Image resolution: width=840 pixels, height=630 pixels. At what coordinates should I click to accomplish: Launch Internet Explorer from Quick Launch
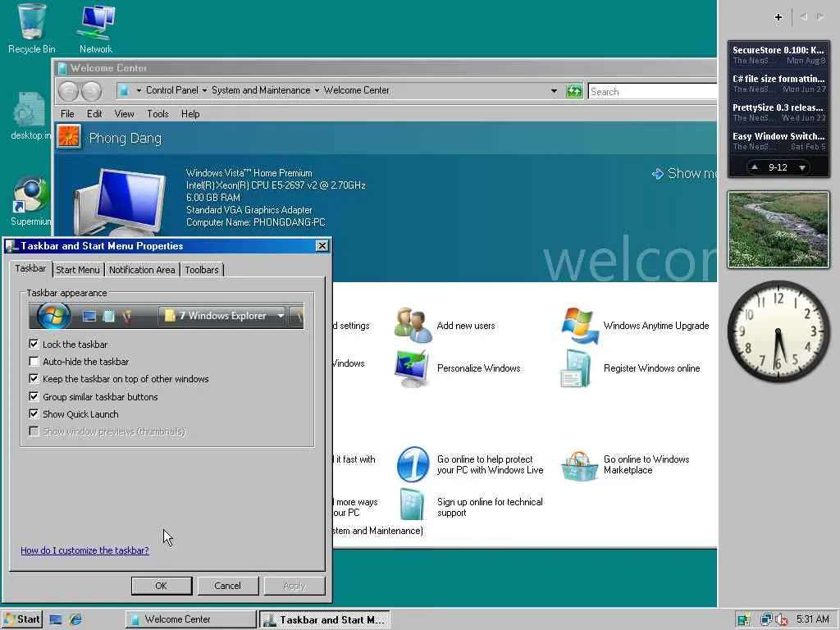click(x=75, y=619)
